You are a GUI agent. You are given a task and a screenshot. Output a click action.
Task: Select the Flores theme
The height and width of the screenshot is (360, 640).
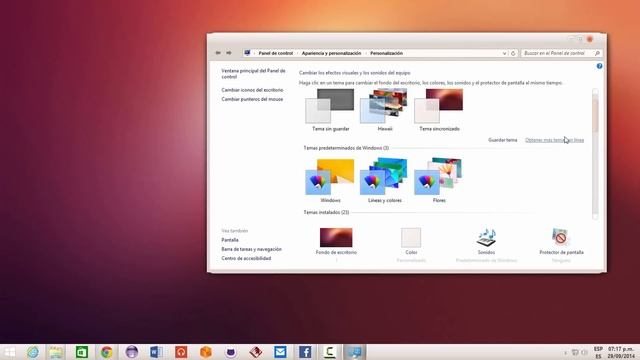(439, 180)
